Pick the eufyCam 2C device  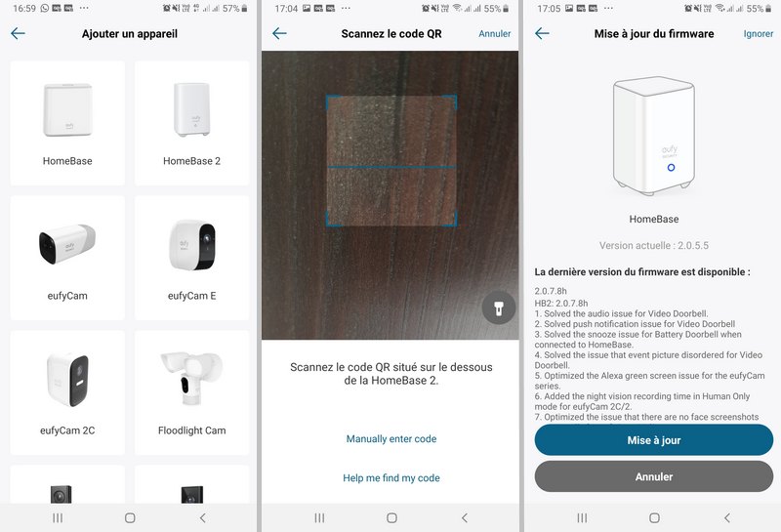pyautogui.click(x=67, y=392)
